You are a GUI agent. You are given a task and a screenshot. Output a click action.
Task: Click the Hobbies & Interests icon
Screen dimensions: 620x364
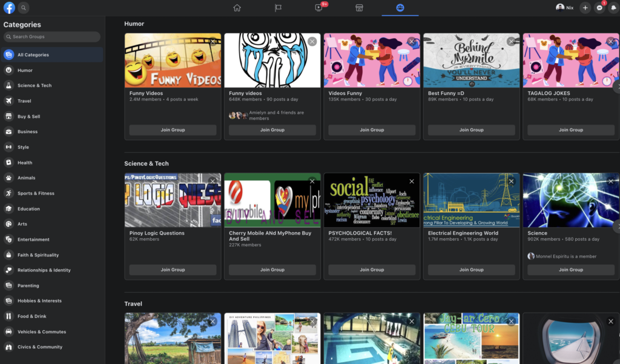pyautogui.click(x=8, y=301)
